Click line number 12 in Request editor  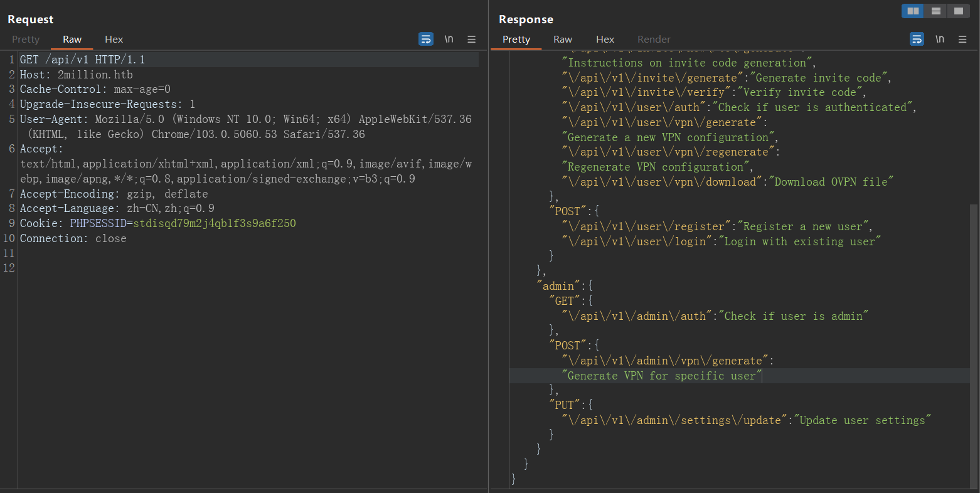[x=8, y=268]
